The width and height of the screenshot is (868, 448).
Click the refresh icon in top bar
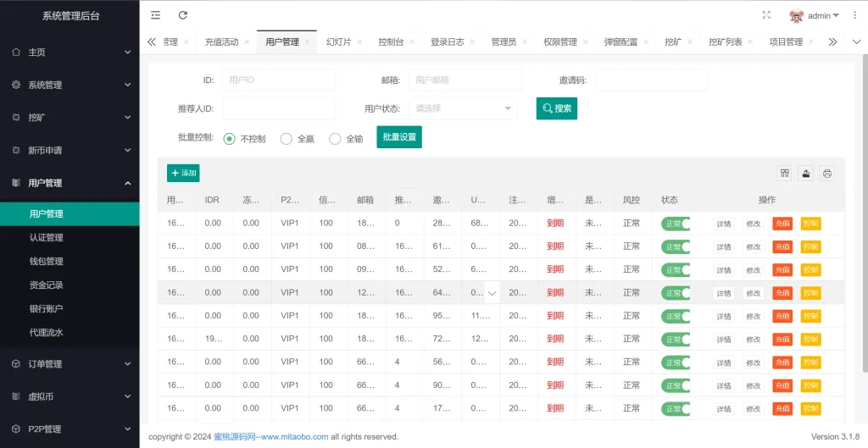(x=183, y=15)
